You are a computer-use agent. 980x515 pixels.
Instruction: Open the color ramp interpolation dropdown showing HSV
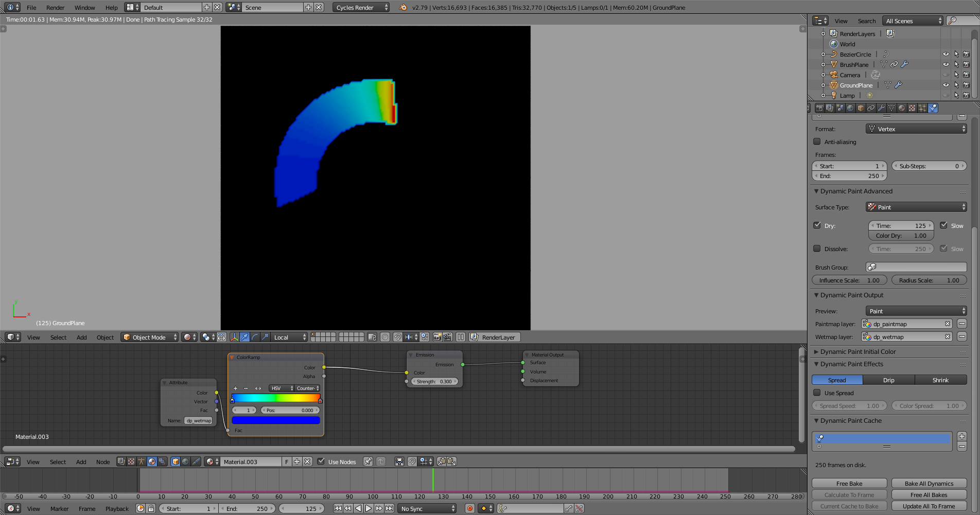(x=281, y=388)
